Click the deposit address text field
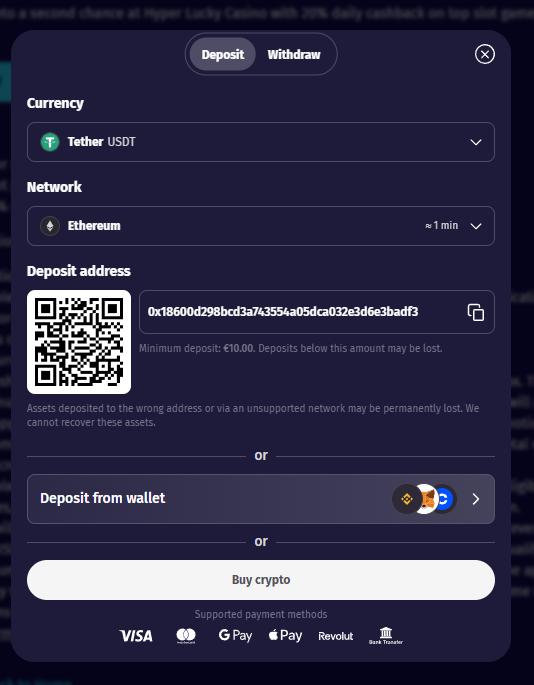The image size is (534, 685). 317,312
